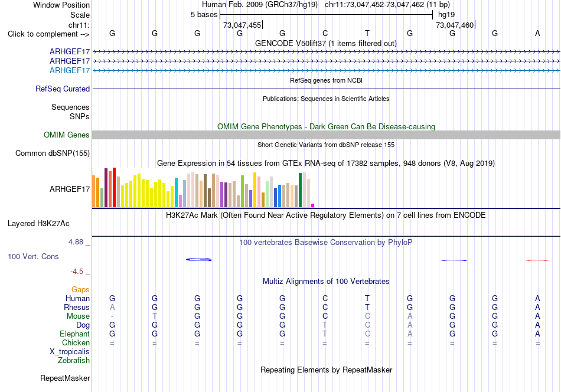The height and width of the screenshot is (392, 561).
Task: Click the magenta bar at the end of GTEx chart
Action: (x=313, y=205)
